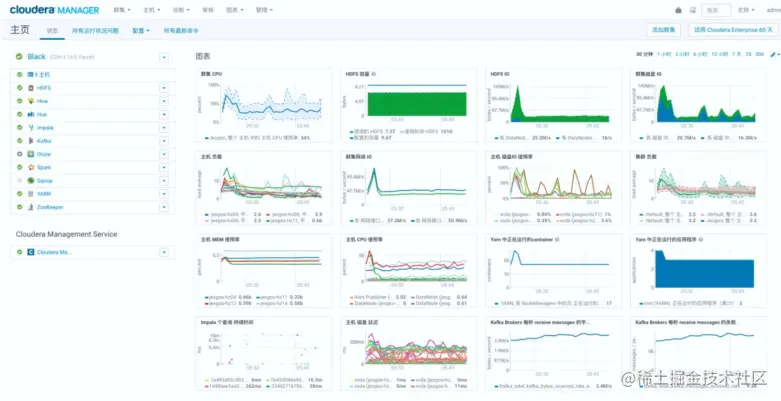781x401 pixels.
Task: Open the actions dropdown for Impala
Action: [164, 128]
